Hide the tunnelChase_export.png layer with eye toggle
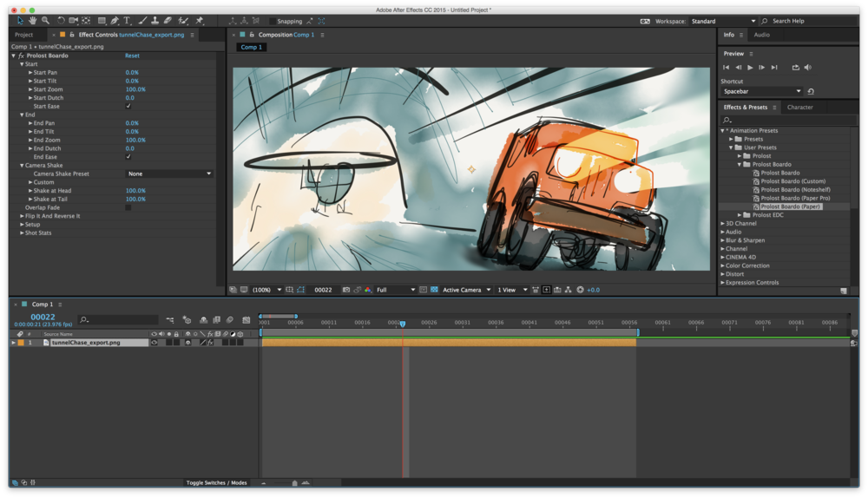The image size is (868, 498). [154, 343]
